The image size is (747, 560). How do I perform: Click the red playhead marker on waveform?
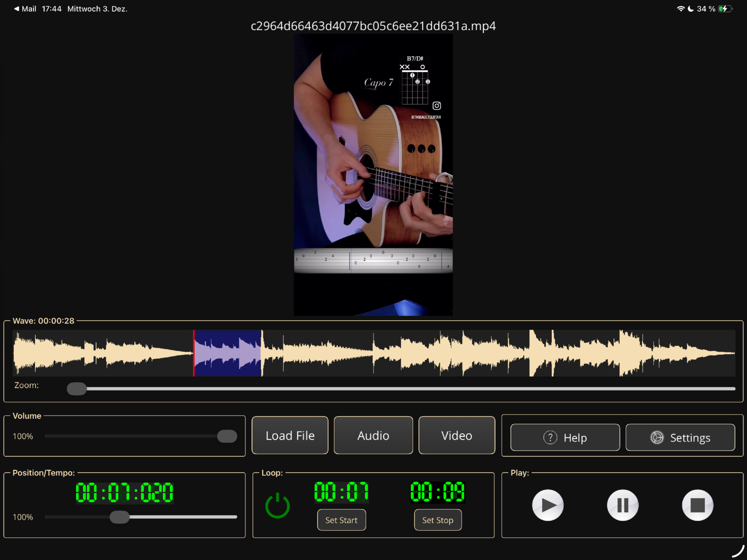tap(194, 353)
